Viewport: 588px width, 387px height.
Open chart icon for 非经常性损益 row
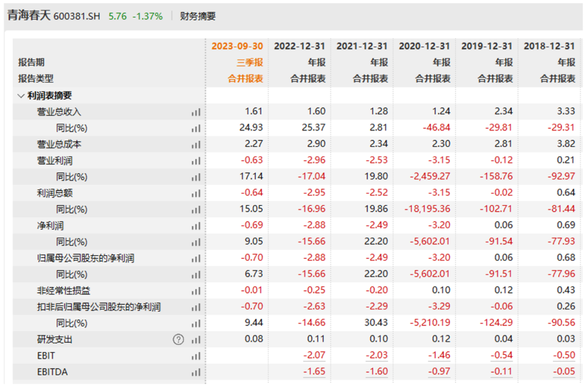point(196,291)
